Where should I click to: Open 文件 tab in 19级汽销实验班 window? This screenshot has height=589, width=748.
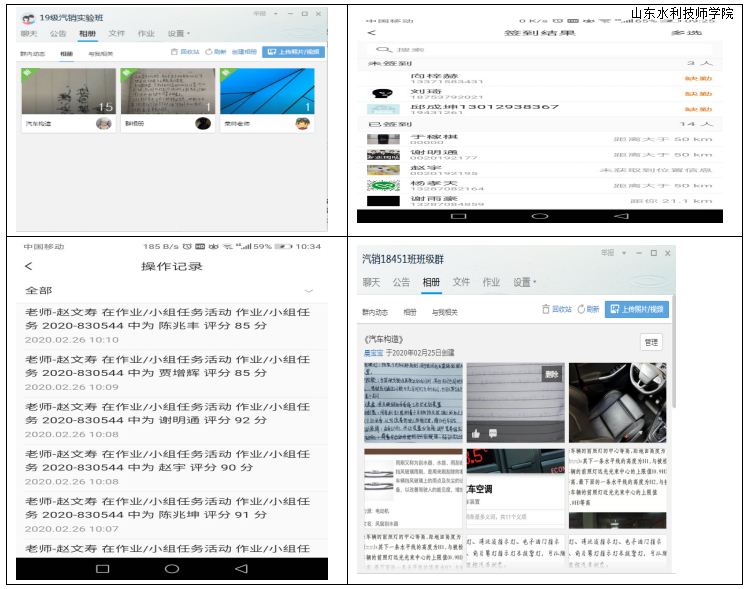[116, 33]
